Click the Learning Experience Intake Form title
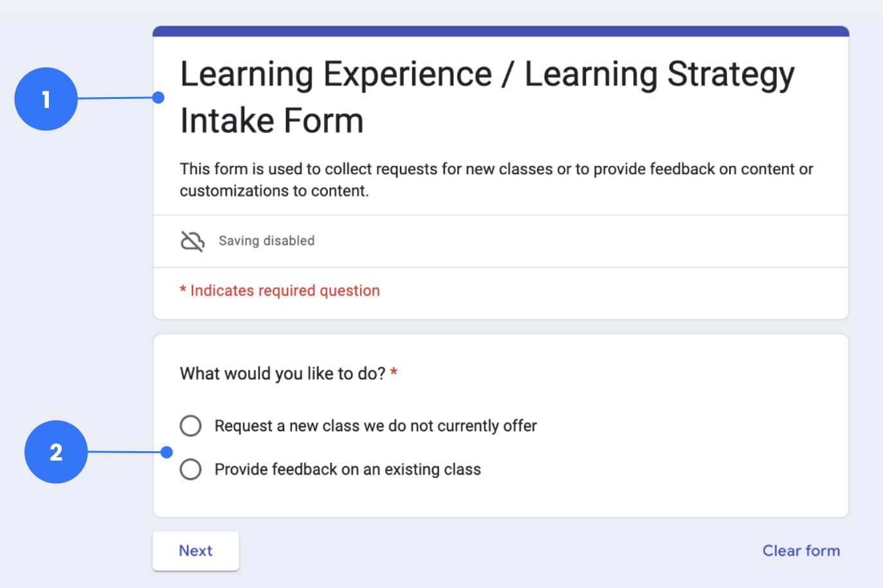883x588 pixels. (x=487, y=97)
